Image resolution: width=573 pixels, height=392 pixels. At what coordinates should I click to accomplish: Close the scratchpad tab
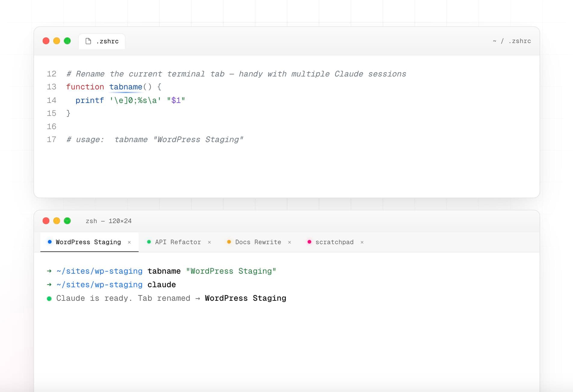362,242
